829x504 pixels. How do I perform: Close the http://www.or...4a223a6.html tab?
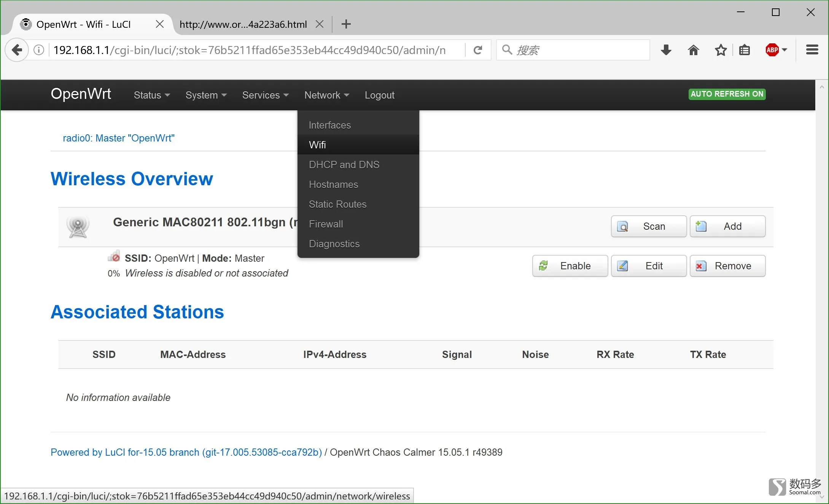320,24
